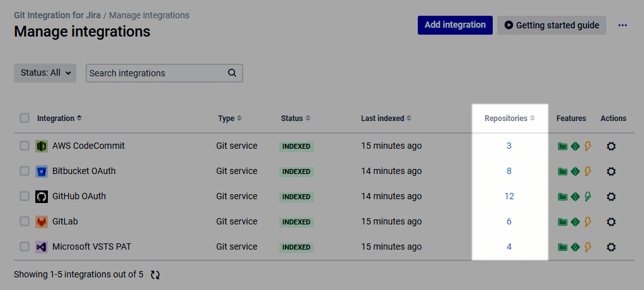Click the Showing 1-5 integrations out of 5 text
This screenshot has height=290, width=644.
point(78,274)
